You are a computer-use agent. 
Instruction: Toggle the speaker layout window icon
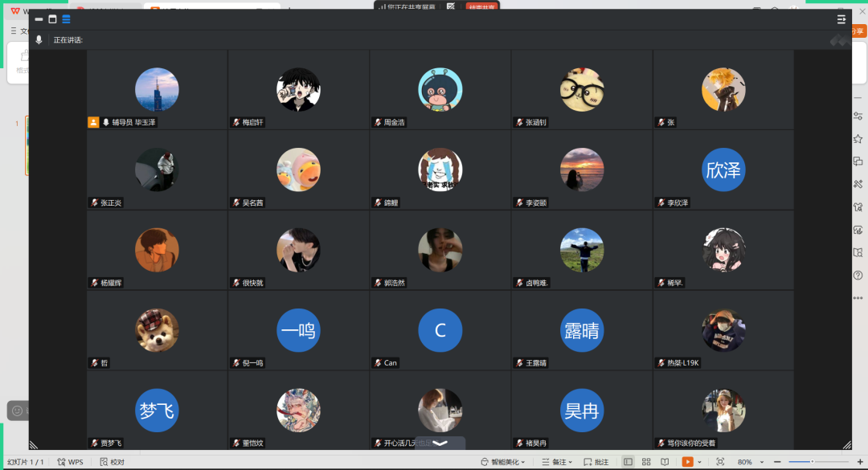[x=52, y=19]
